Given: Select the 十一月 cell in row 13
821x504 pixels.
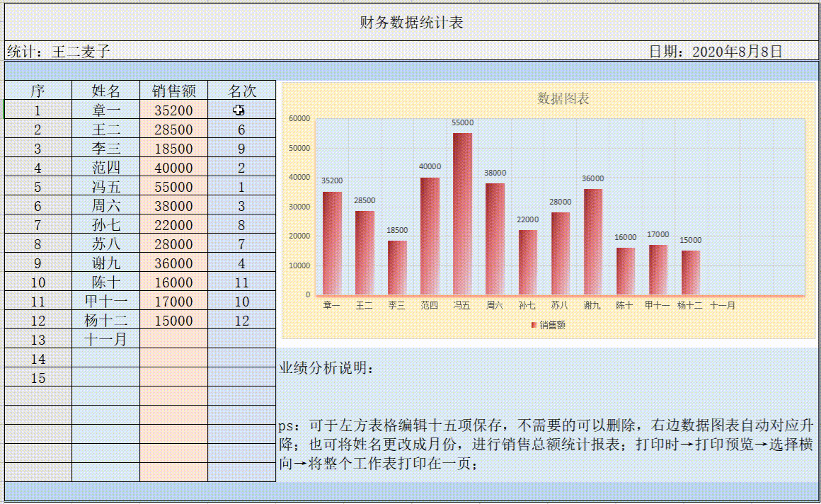Looking at the screenshot, I should pyautogui.click(x=105, y=339).
